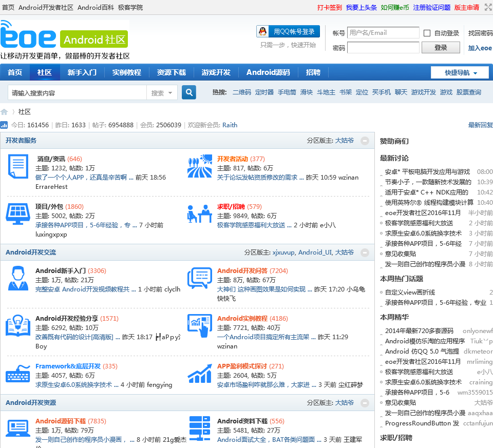Screen dimensions: 493x448
Task: Click the 我要上头条 link
Action: (x=361, y=8)
